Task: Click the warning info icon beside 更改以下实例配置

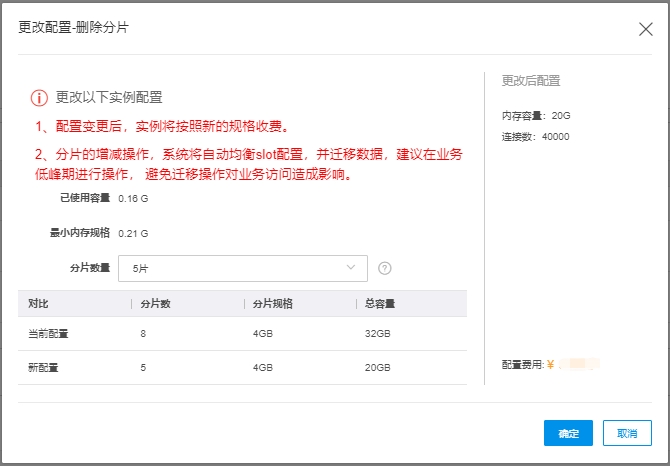Action: click(39, 98)
